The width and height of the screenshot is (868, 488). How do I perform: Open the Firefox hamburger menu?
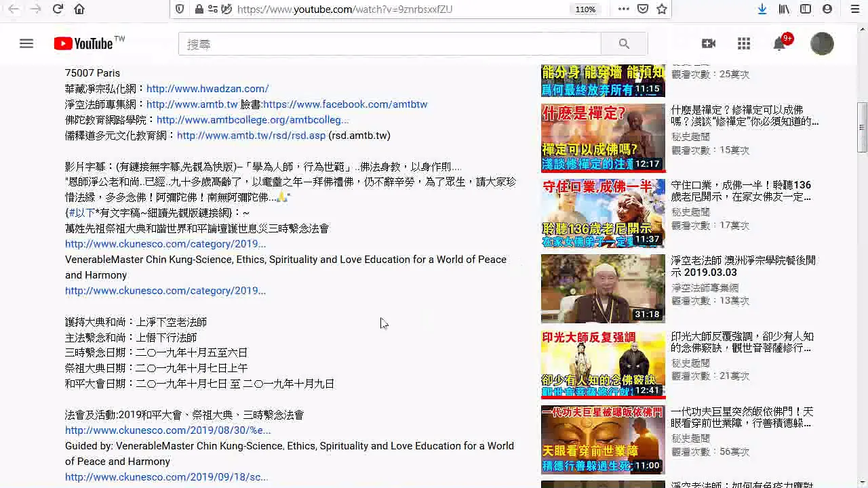[x=855, y=9]
